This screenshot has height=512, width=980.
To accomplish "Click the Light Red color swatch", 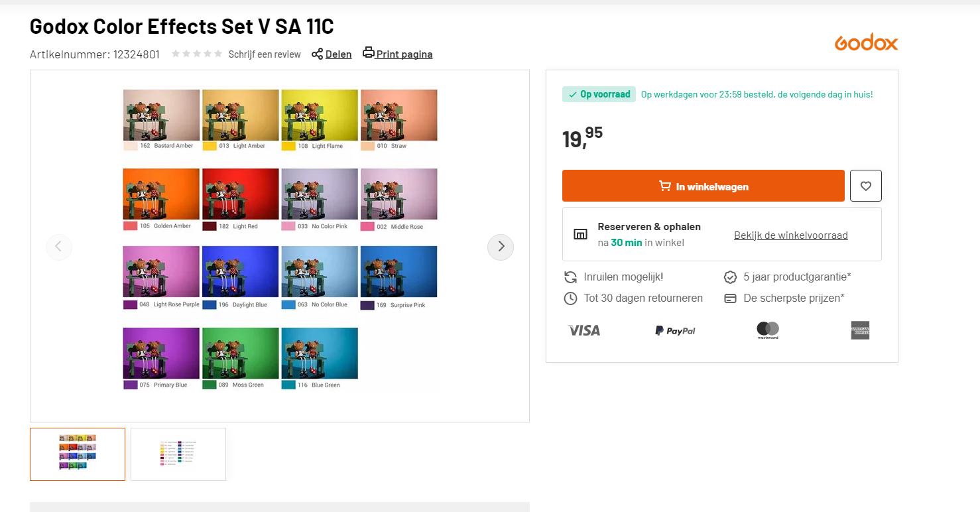I will pyautogui.click(x=210, y=226).
